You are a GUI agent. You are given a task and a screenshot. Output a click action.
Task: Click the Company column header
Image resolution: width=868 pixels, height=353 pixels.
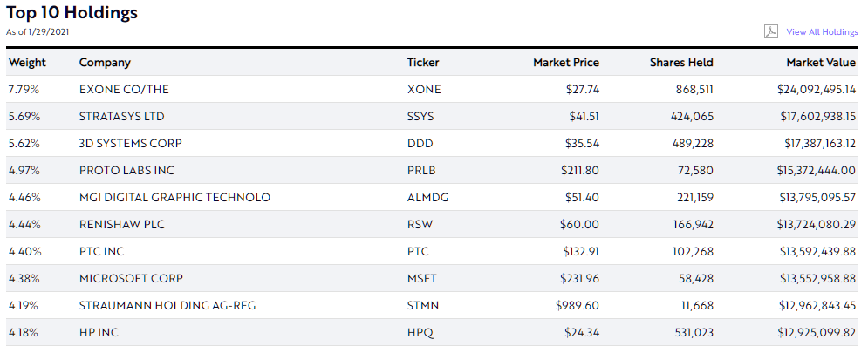[105, 62]
